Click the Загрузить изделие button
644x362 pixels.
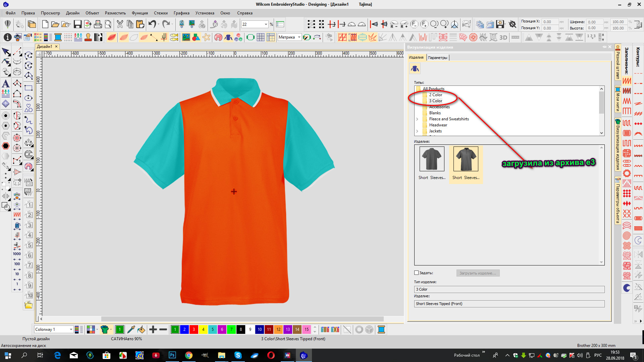(478, 273)
